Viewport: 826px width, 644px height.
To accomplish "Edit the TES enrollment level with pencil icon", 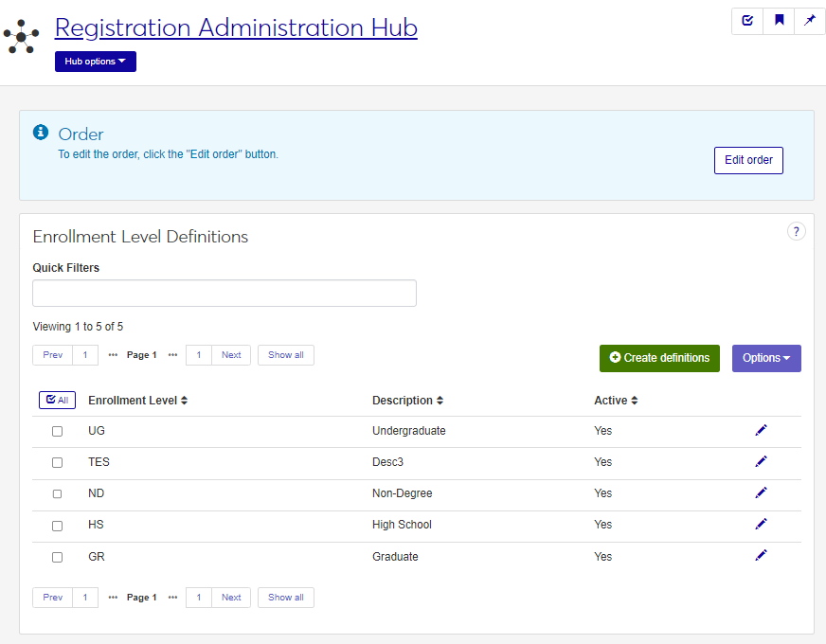I will [x=761, y=461].
